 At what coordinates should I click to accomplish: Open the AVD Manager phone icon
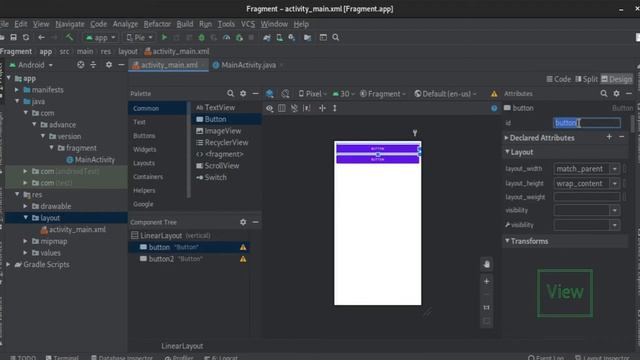(280, 38)
